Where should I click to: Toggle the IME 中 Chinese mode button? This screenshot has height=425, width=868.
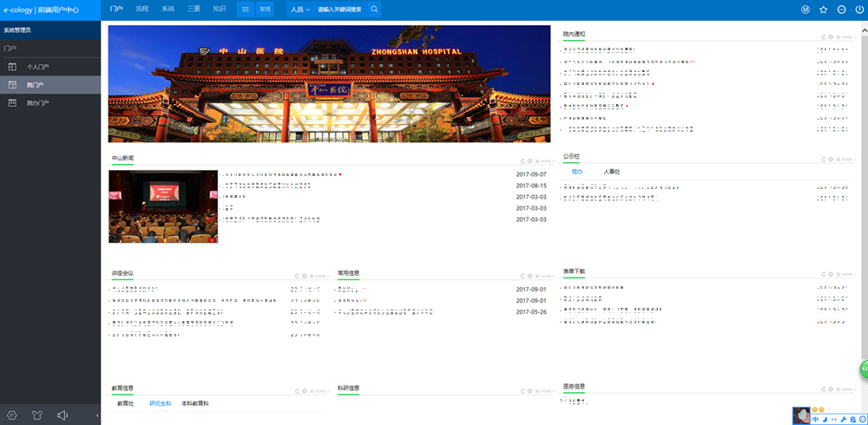[815, 420]
